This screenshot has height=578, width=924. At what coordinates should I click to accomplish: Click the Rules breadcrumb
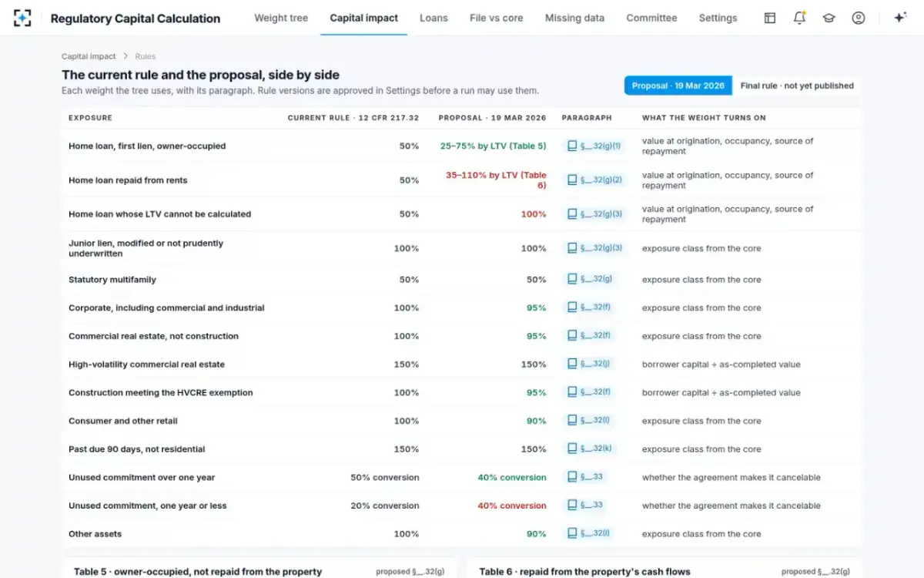click(x=146, y=56)
